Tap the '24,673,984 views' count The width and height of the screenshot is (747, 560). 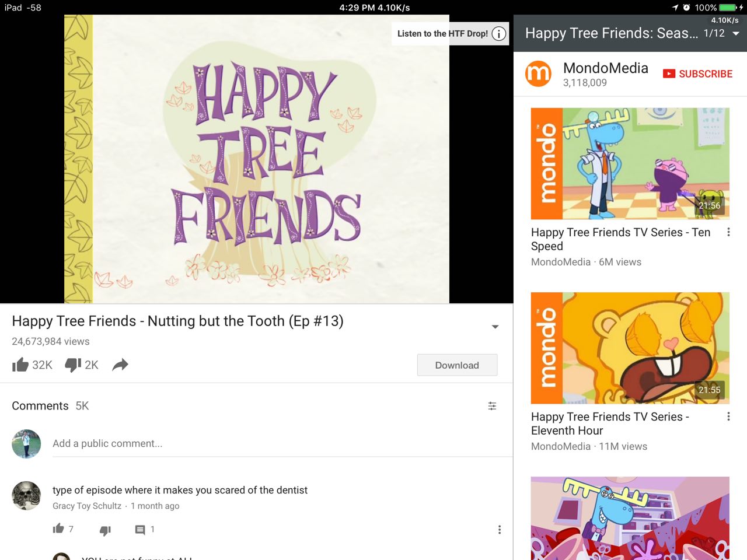51,342
